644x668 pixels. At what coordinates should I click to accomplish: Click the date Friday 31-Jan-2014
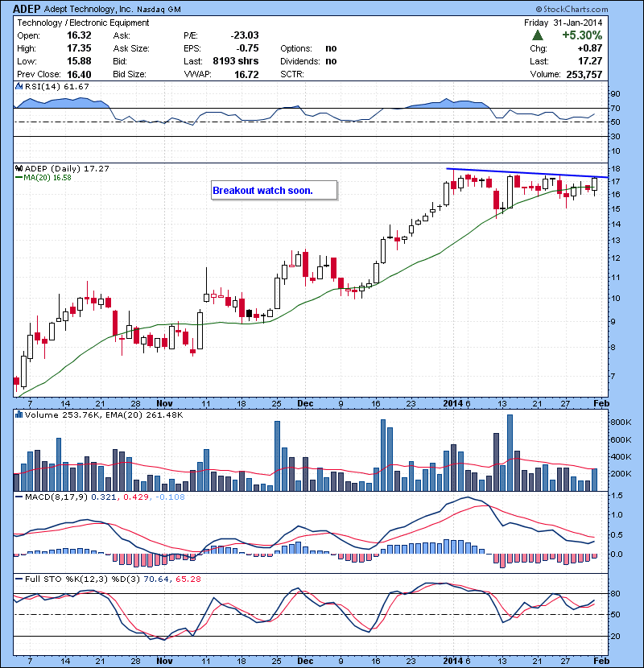click(563, 23)
